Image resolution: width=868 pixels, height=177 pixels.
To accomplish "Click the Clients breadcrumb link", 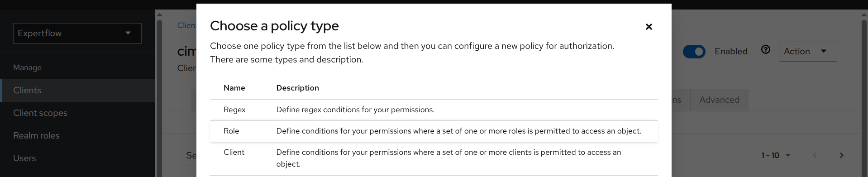I will 186,25.
